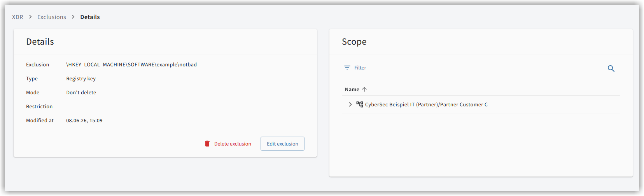
Task: Click the Modified at timestamp 08.06.26, 15:09
Action: 84,120
